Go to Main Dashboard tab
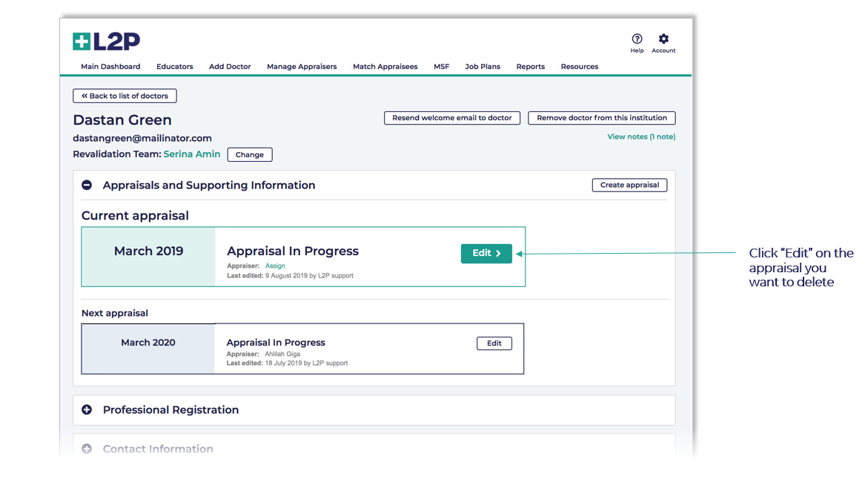 (110, 67)
